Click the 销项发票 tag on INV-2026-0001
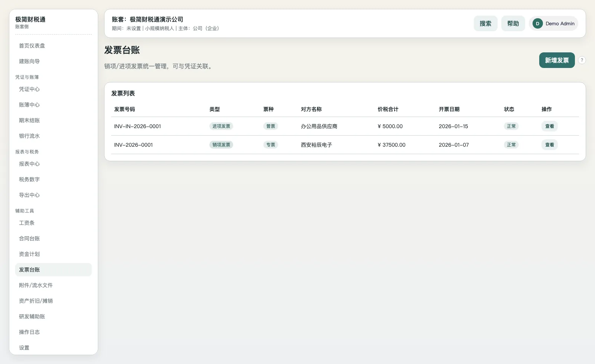 click(x=221, y=145)
